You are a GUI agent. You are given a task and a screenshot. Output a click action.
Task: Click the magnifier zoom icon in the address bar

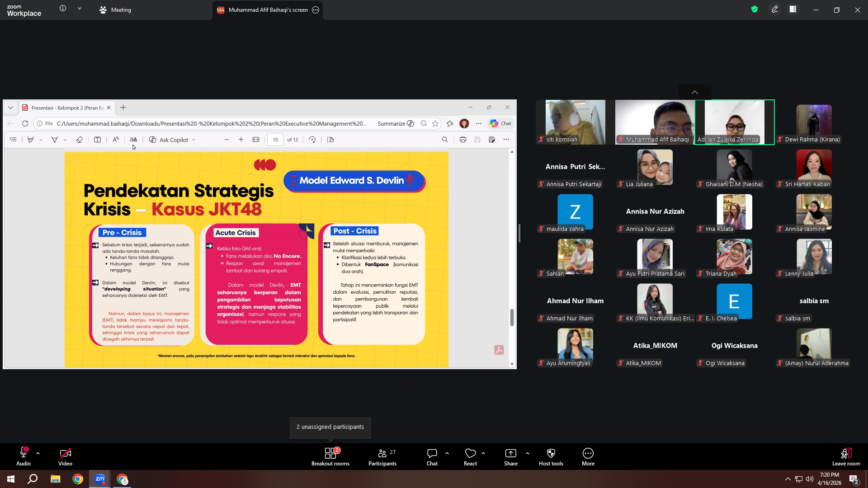pos(424,123)
